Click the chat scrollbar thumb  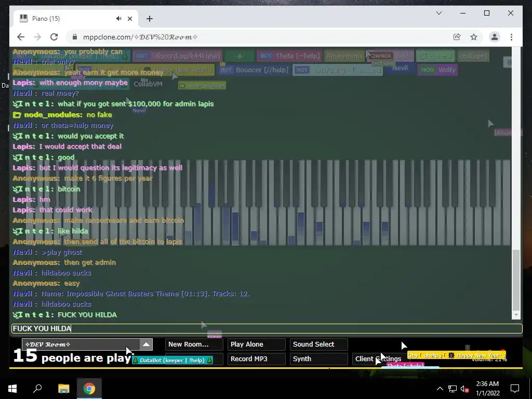516,280
